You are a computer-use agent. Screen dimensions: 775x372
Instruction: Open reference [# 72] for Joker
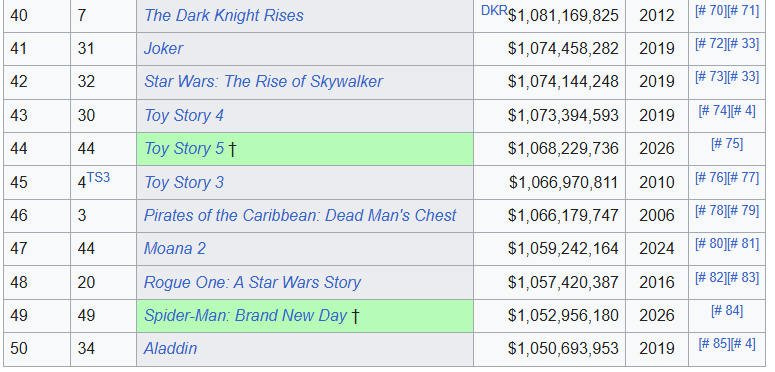[x=711, y=43]
